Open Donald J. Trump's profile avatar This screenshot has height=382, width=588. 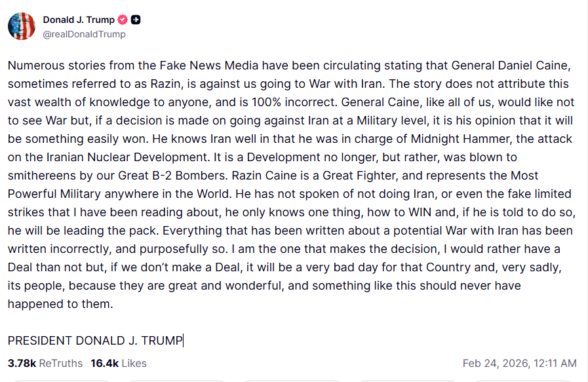[x=22, y=26]
